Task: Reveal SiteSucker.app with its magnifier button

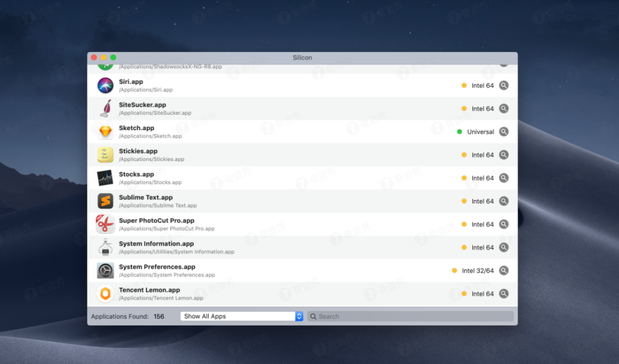Action: click(504, 108)
